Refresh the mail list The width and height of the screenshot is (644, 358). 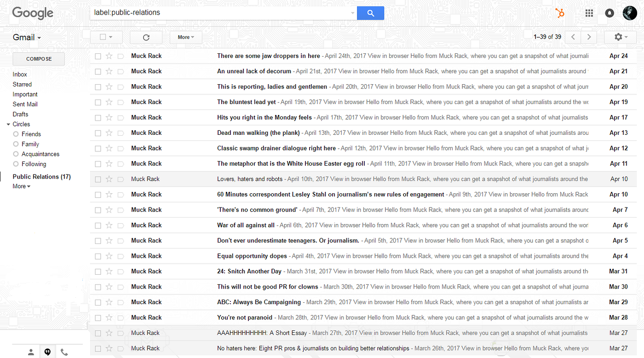pos(146,37)
